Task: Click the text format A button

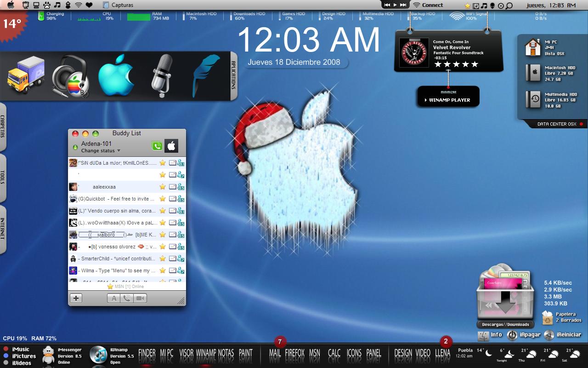Action: (114, 298)
